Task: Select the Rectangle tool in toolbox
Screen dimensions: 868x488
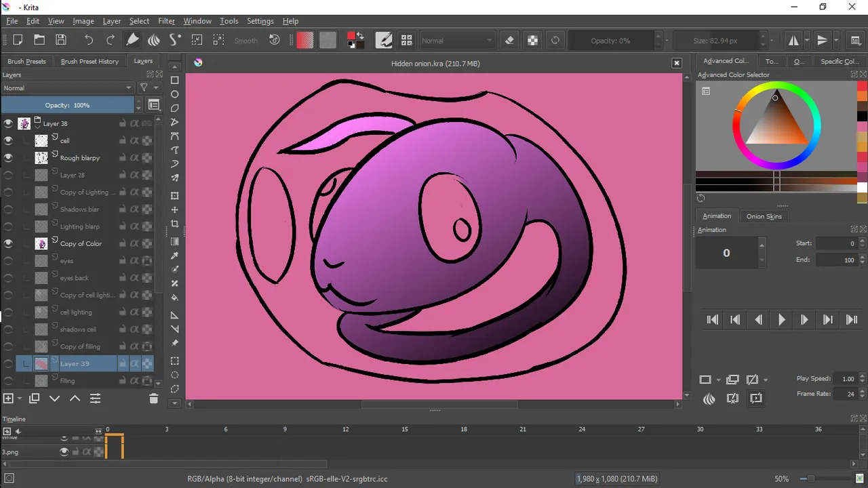Action: pos(175,80)
